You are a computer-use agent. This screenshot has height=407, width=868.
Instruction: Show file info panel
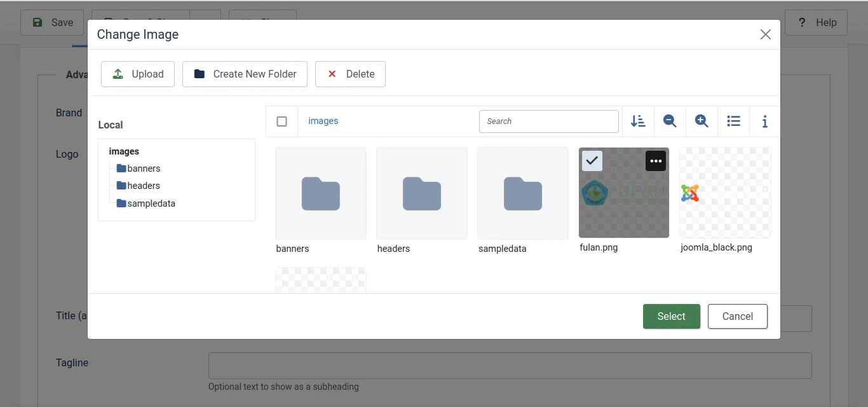point(765,121)
